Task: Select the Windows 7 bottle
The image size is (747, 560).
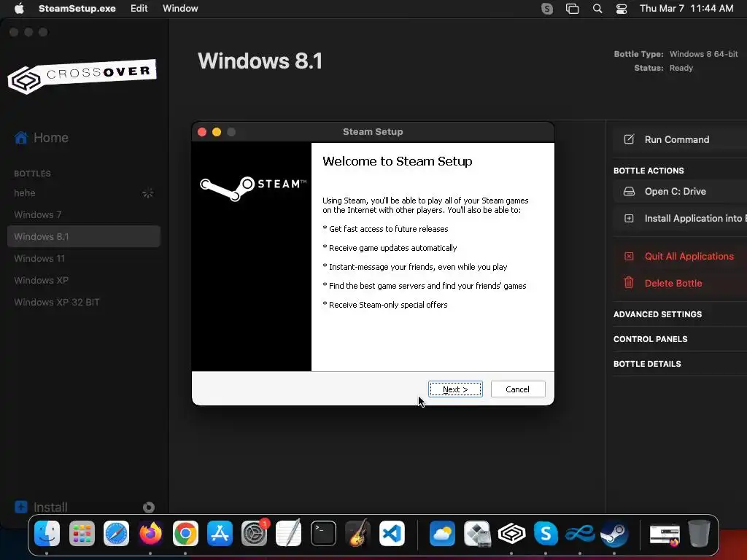Action: pos(84,215)
